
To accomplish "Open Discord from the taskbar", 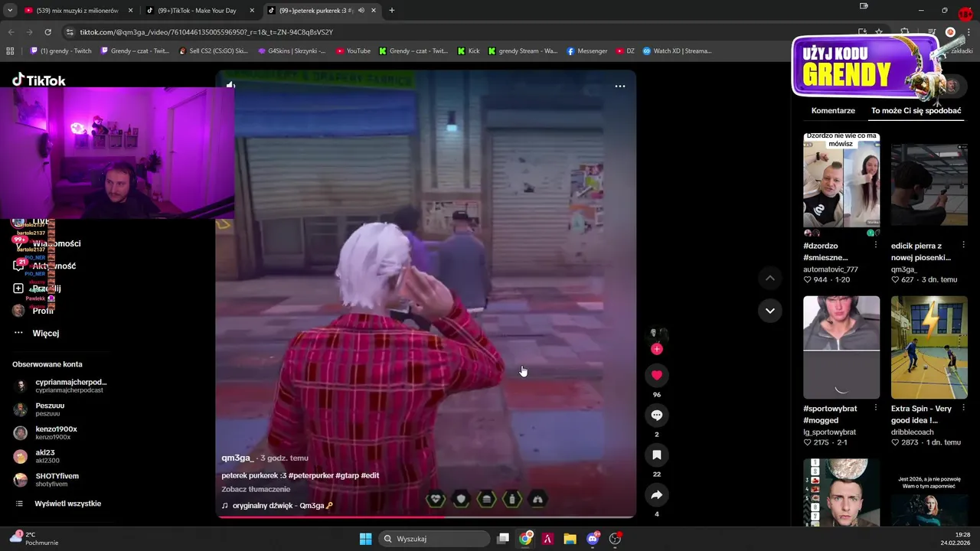I will 592,539.
